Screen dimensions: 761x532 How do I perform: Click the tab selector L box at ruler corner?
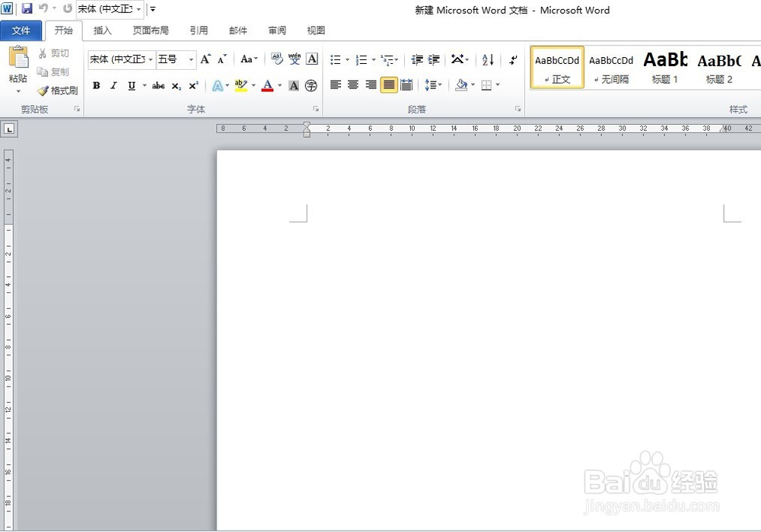tap(9, 129)
